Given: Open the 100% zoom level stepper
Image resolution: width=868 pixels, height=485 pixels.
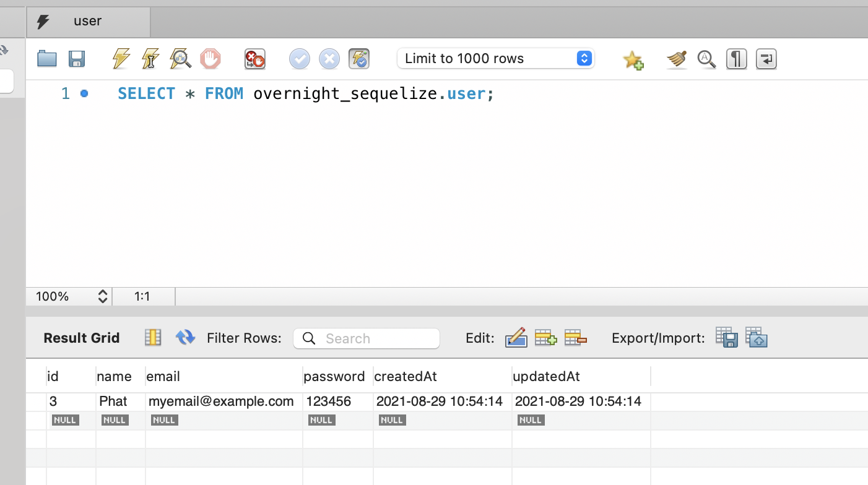Looking at the screenshot, I should [103, 296].
